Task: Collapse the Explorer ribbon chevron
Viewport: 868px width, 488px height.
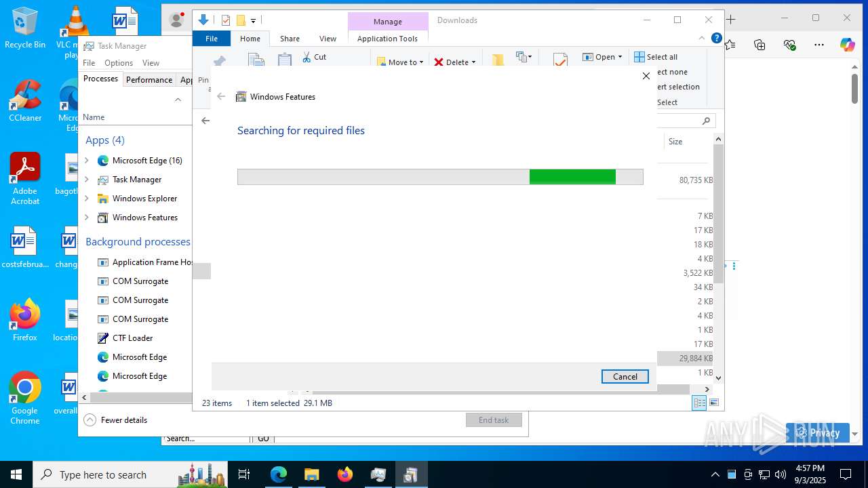Action: [x=702, y=38]
